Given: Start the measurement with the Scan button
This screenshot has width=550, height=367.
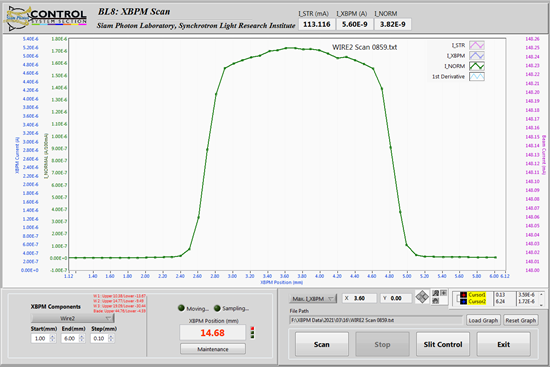Looking at the screenshot, I should [322, 345].
